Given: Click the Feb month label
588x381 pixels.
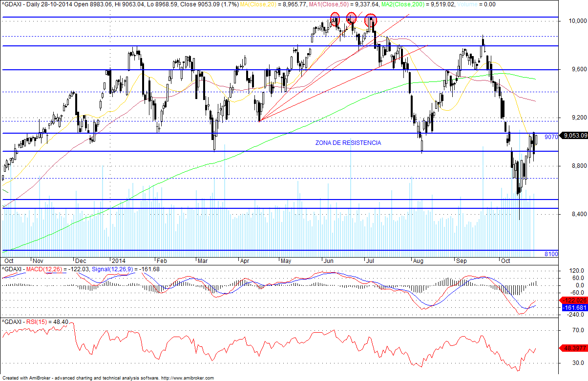Looking at the screenshot, I should (161, 261).
